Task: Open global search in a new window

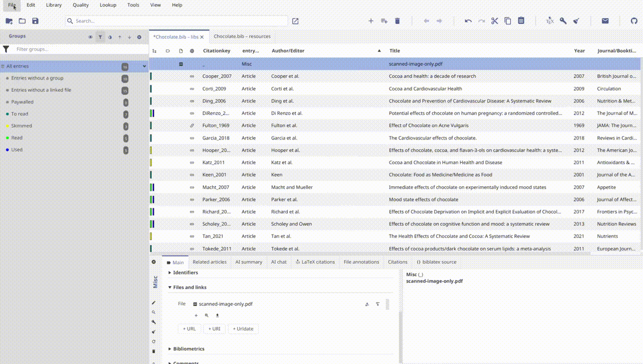Action: click(295, 21)
